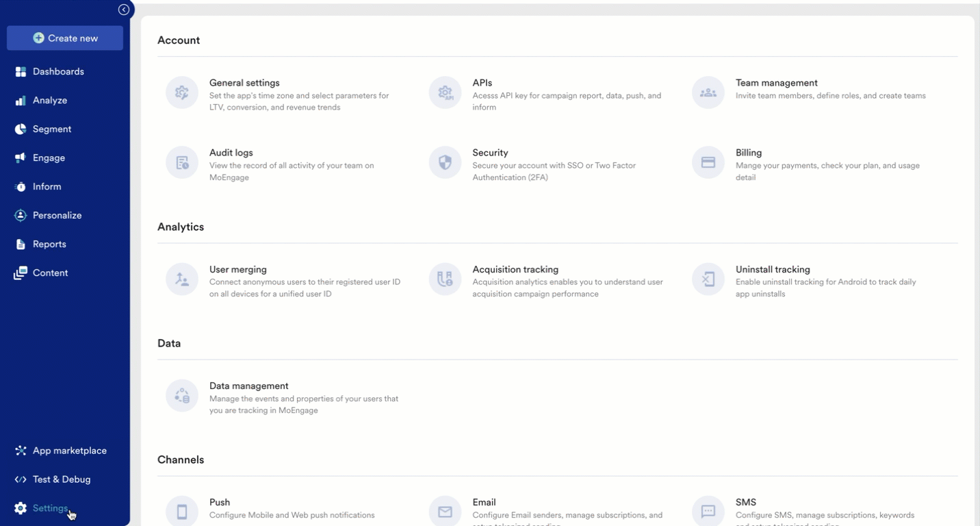Open App marketplace from the sidebar
Screen dimensions: 980x526
click(69, 451)
